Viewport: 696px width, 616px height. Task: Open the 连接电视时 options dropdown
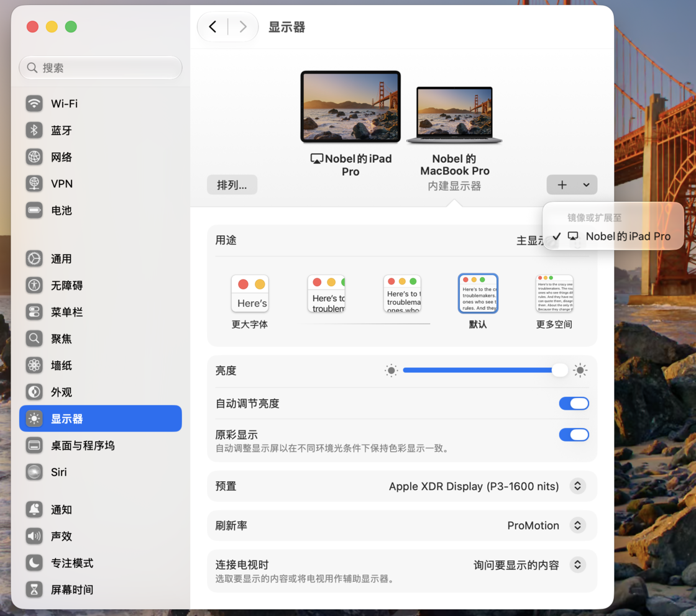[577, 565]
